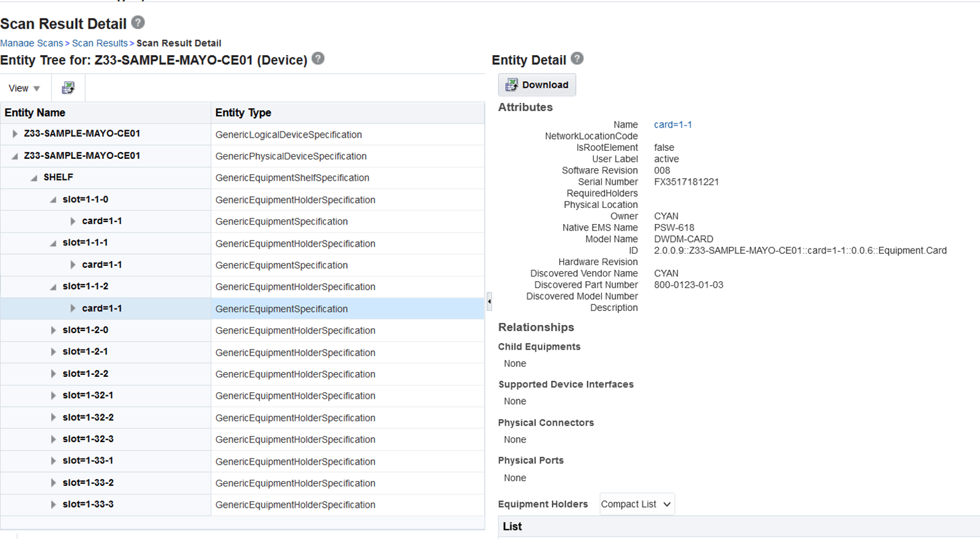Screen dimensions: 980x539
Task: Expand the slot=1-2-0 node
Action: pyautogui.click(x=54, y=330)
